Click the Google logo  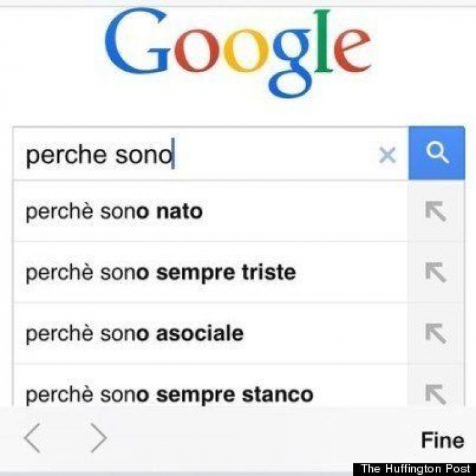[x=237, y=50]
